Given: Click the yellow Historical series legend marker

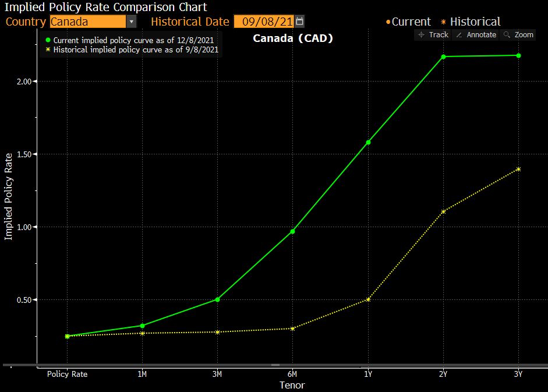Looking at the screenshot, I should [48, 50].
